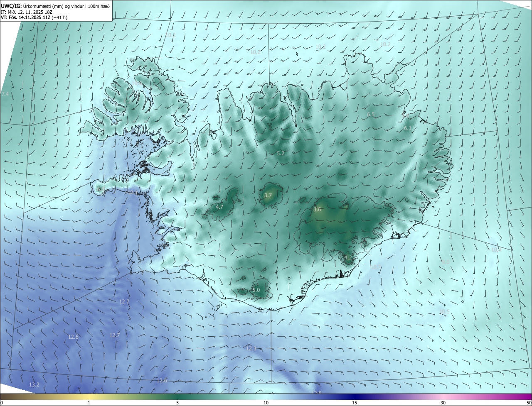Viewport: 532px width, 406px height.
Task: Click the 6.5 value label on the map
Action: pos(371,114)
